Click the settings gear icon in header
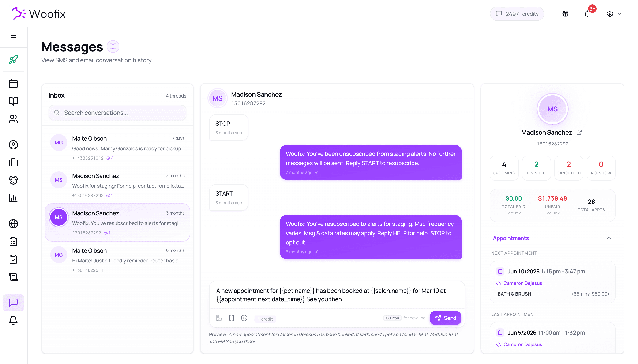Viewport: 638px width, 364px height. tap(610, 14)
